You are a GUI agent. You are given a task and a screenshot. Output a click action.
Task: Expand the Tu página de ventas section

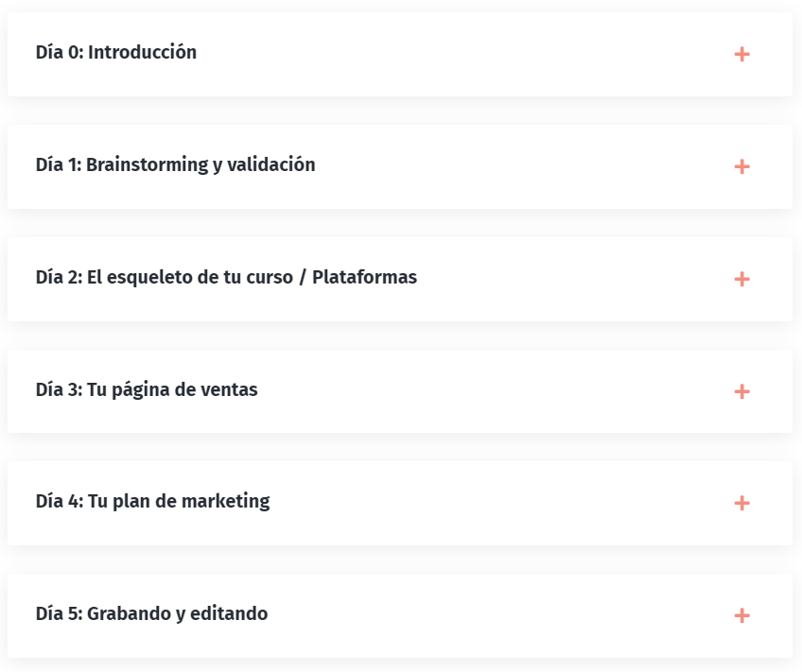point(399,391)
